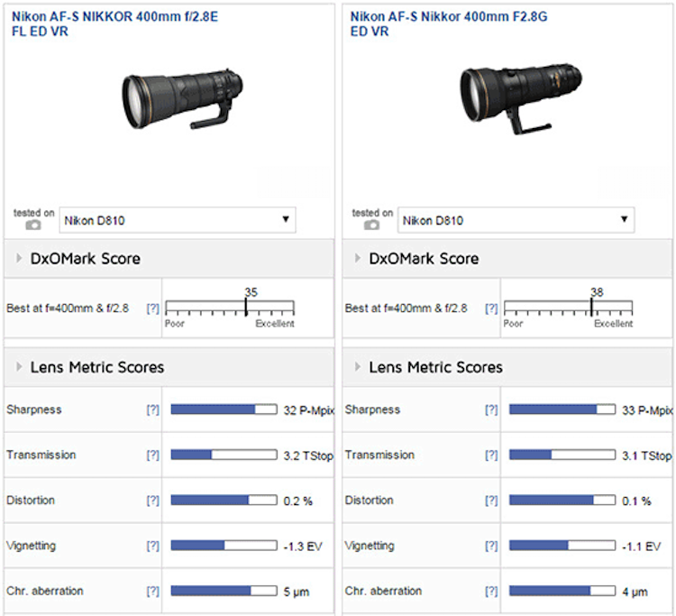Open help icon beside right Transmission score
Image resolution: width=676 pixels, height=616 pixels.
coord(491,455)
